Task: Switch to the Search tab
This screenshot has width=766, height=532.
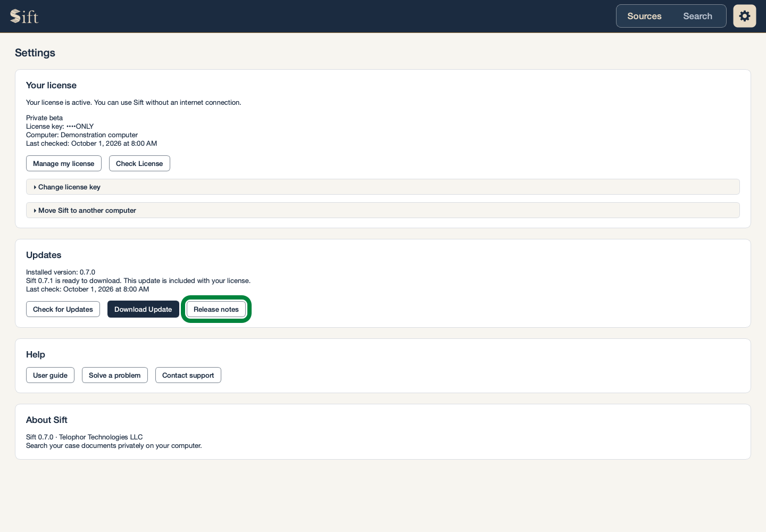Action: (697, 16)
